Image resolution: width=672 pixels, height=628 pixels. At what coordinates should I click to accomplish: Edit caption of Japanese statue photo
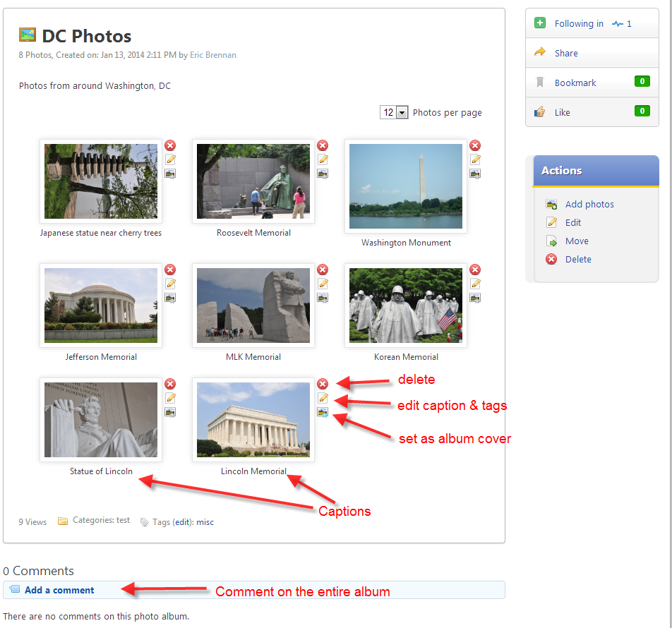click(170, 159)
